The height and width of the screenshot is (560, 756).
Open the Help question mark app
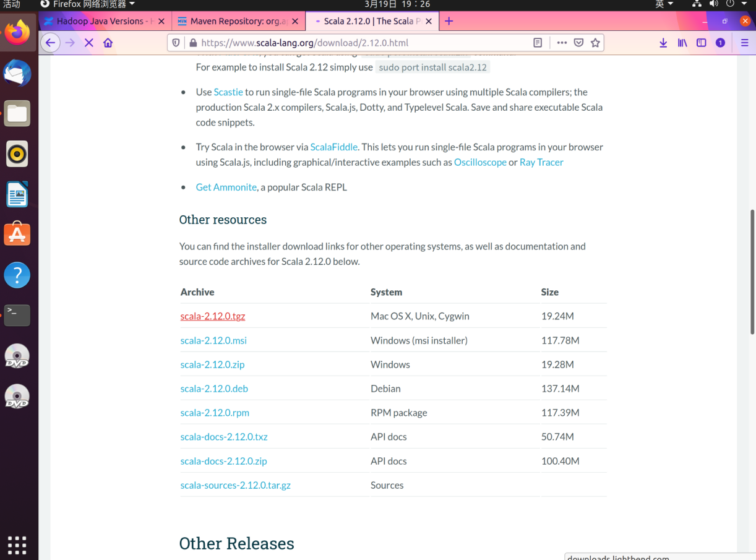(17, 275)
